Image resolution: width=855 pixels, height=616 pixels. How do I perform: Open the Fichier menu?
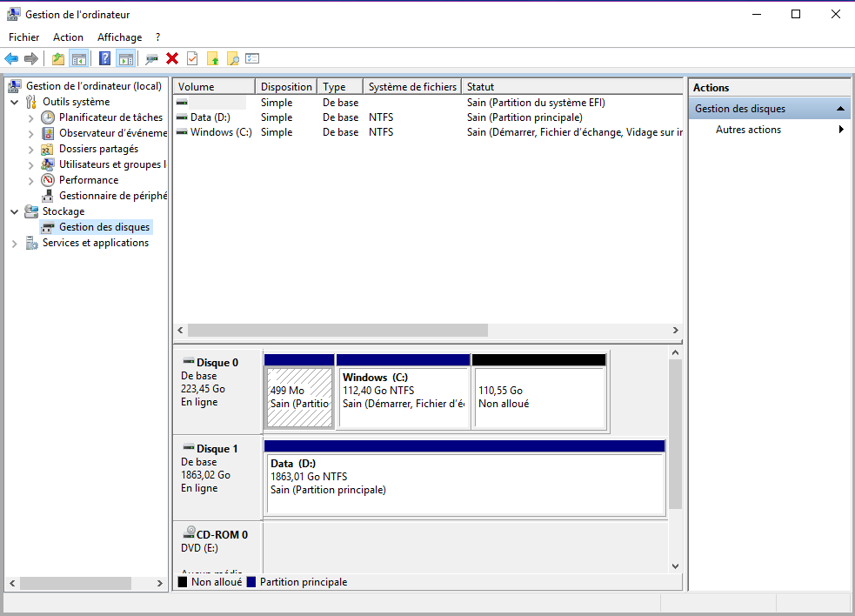coord(24,37)
